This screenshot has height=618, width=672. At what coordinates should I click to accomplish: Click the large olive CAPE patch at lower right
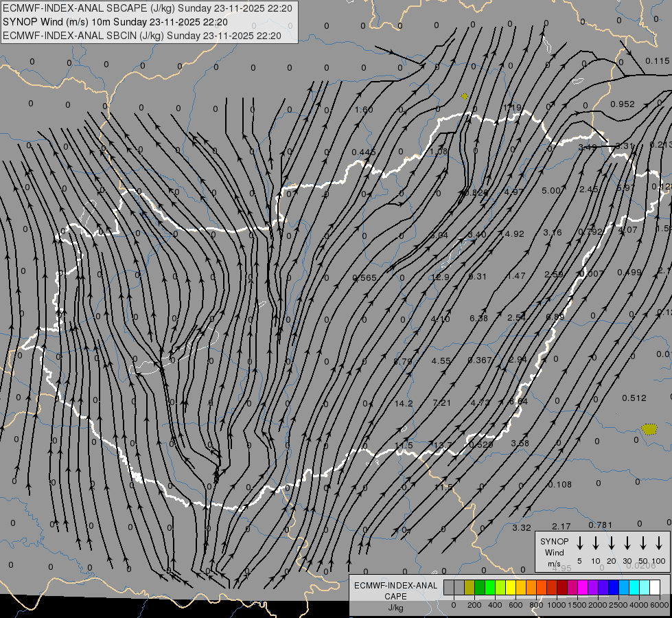point(649,429)
